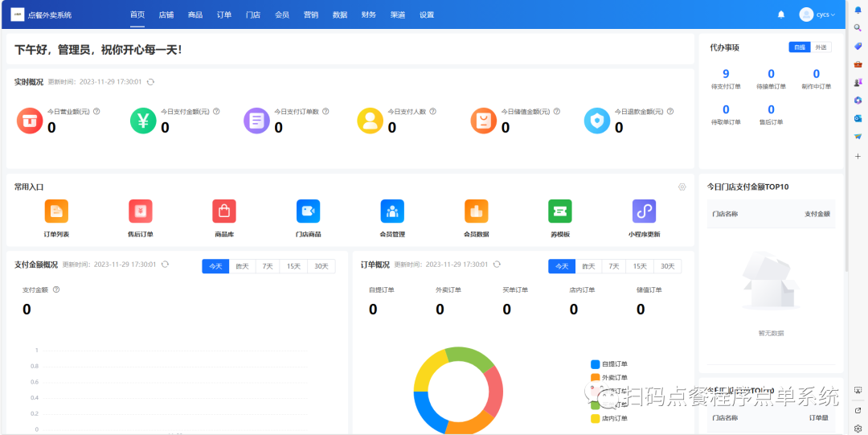The height and width of the screenshot is (435, 868).
Task: Select 昨天 in 订单概况
Action: pyautogui.click(x=588, y=266)
